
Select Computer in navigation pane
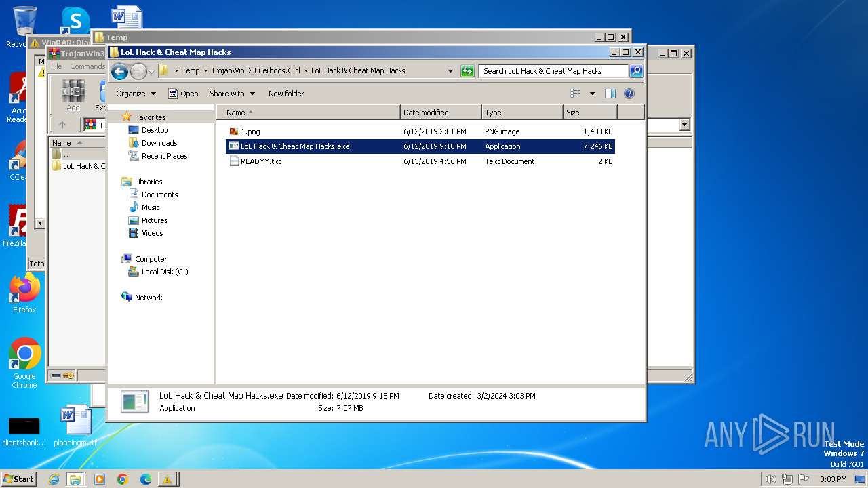pos(151,259)
